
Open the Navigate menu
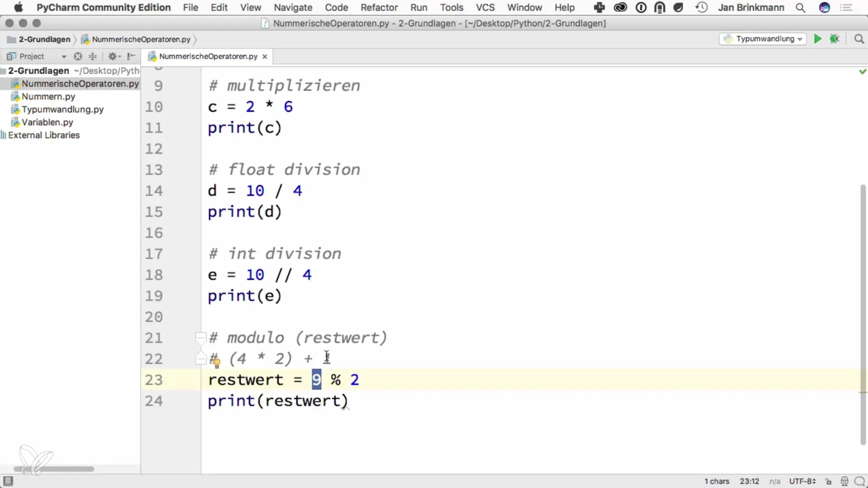(x=293, y=7)
